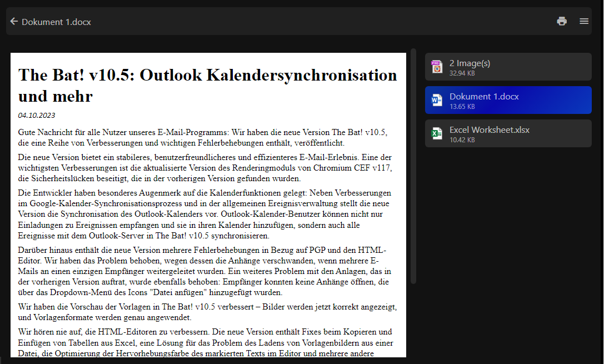
Task: Click paragraph starting 'Wir hören nie auf'
Action: (206, 342)
